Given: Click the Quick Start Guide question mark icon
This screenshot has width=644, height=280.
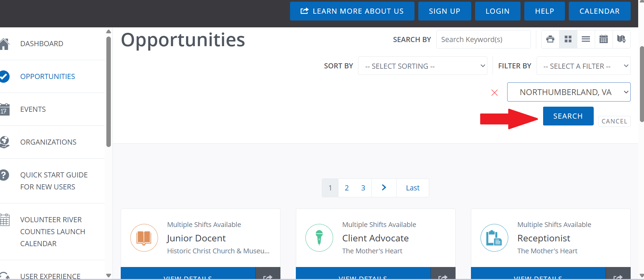Looking at the screenshot, I should [x=4, y=175].
